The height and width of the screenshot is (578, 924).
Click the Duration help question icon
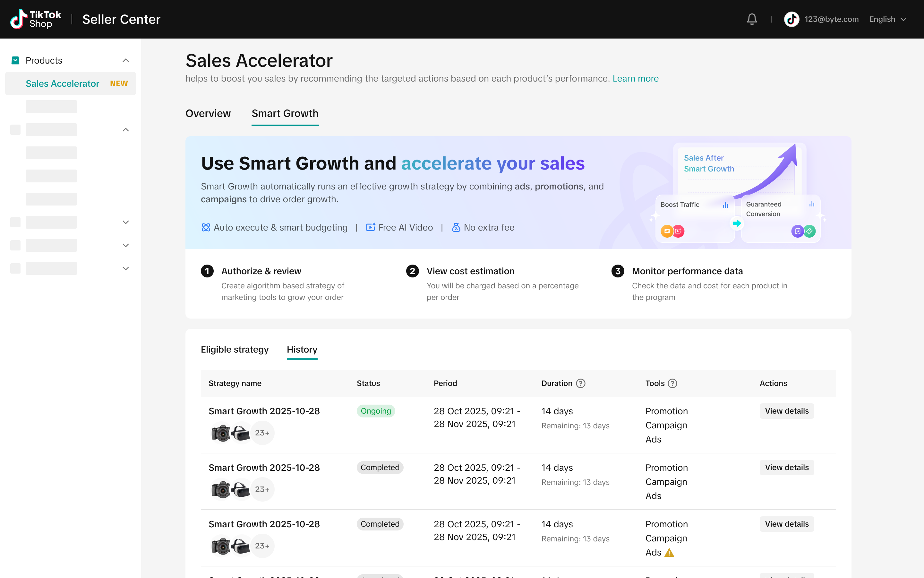tap(580, 383)
